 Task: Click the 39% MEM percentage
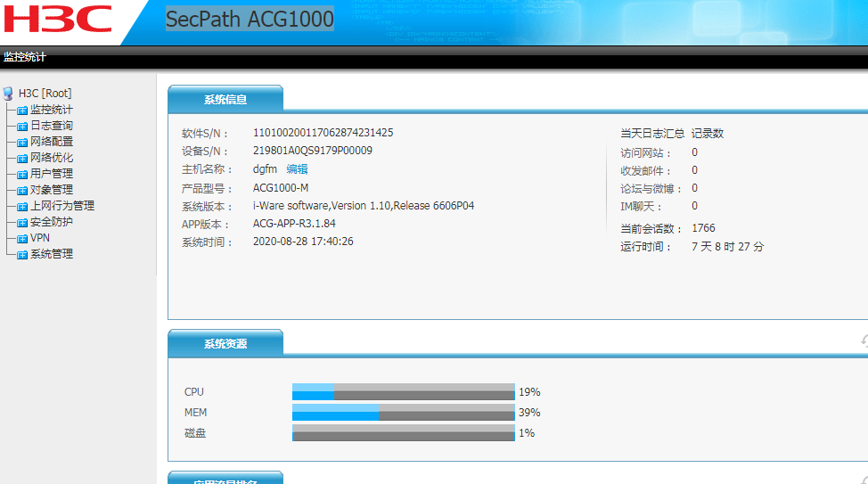click(x=529, y=413)
